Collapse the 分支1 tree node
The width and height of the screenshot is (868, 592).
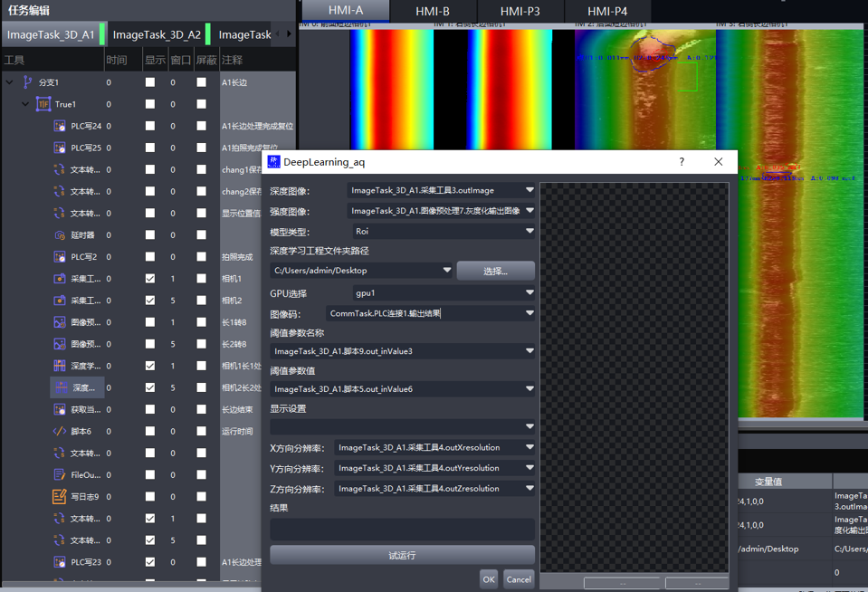point(10,82)
